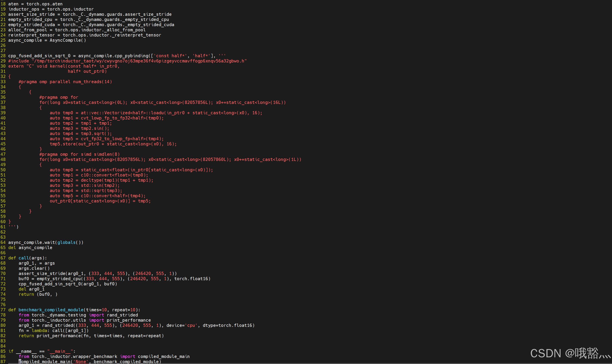The image size is (612, 364).
Task: Click the '__main__' string on line 85
Action: pos(60,351)
